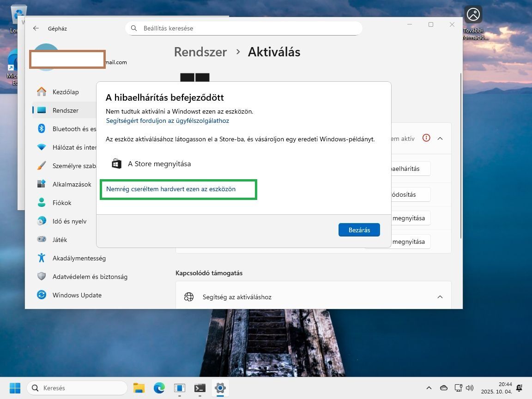Open File Explorer from the taskbar
532x399 pixels.
point(139,388)
